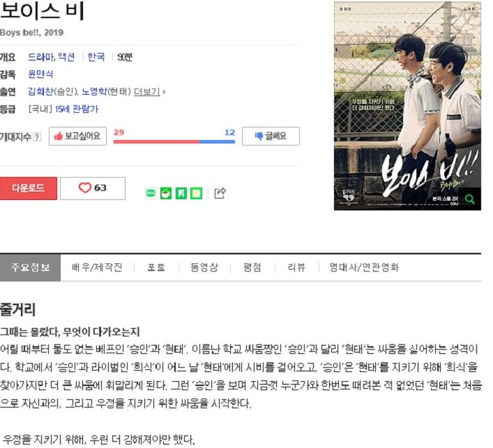Image resolution: width=493 pixels, height=448 pixels.
Task: Open actor 김희찬 link
Action: [41, 91]
